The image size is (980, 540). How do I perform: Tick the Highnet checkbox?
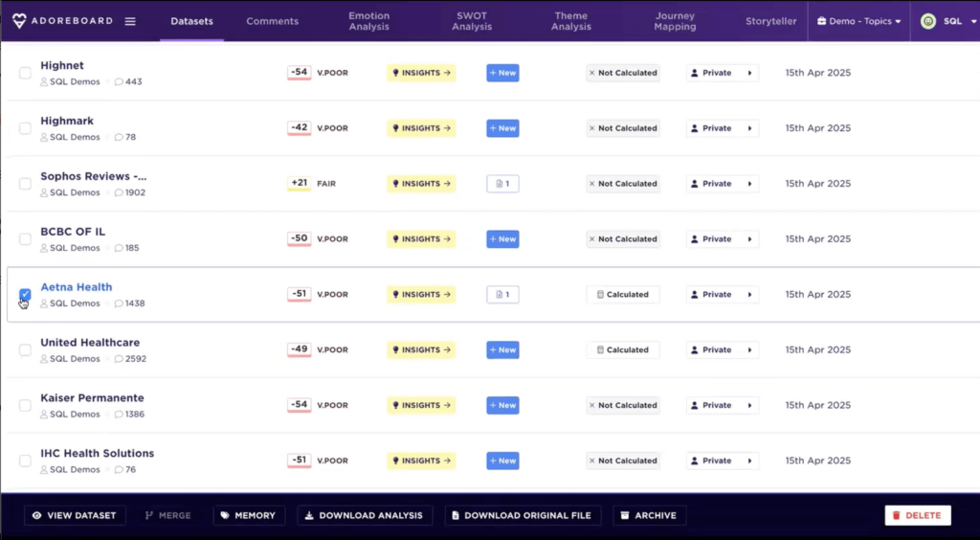point(25,73)
